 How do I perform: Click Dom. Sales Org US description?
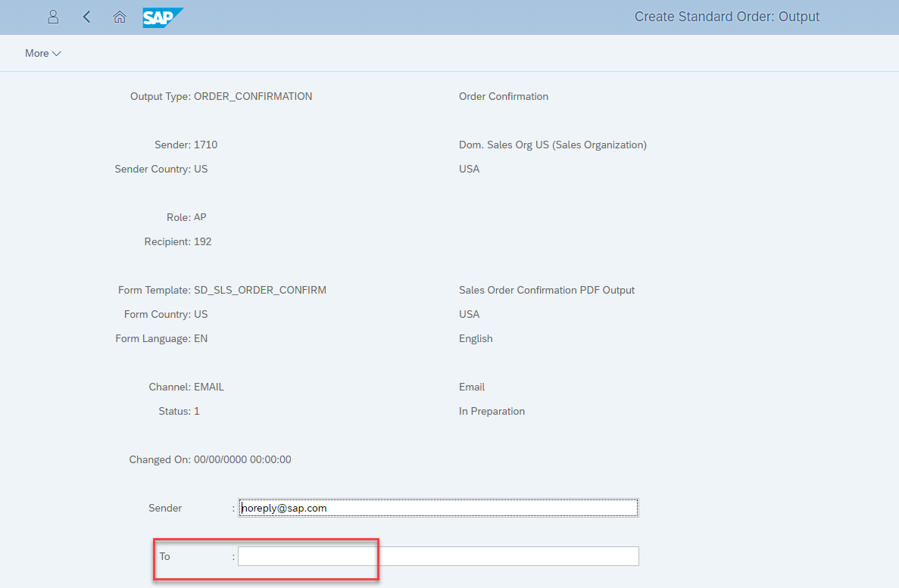point(553,145)
